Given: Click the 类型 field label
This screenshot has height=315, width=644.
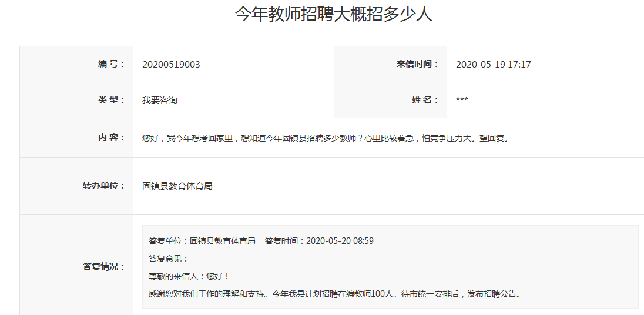Looking at the screenshot, I should tap(111, 100).
